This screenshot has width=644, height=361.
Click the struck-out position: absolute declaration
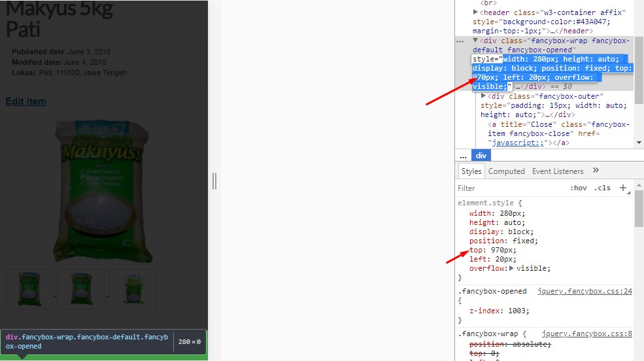tap(510, 344)
